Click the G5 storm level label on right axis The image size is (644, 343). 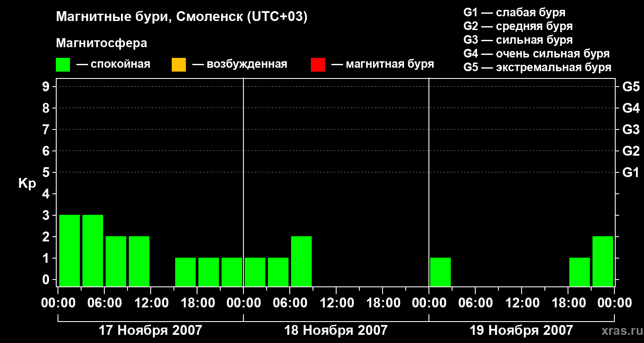[631, 87]
